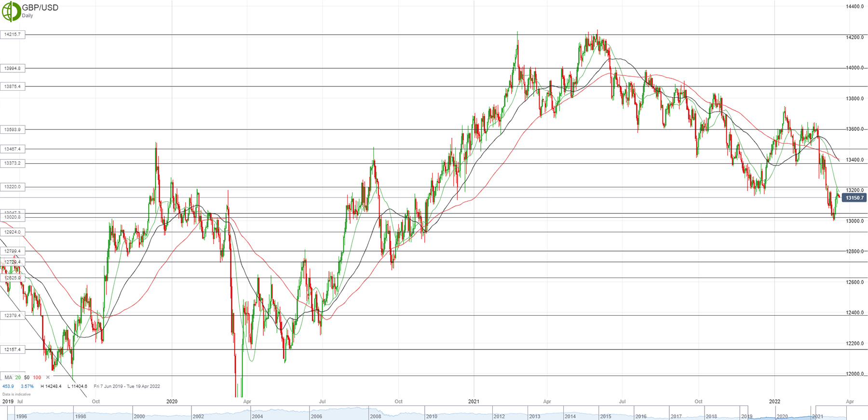Click the bold 2022 label on time axis
Viewport: 868px width, 420px height.
(x=774, y=402)
